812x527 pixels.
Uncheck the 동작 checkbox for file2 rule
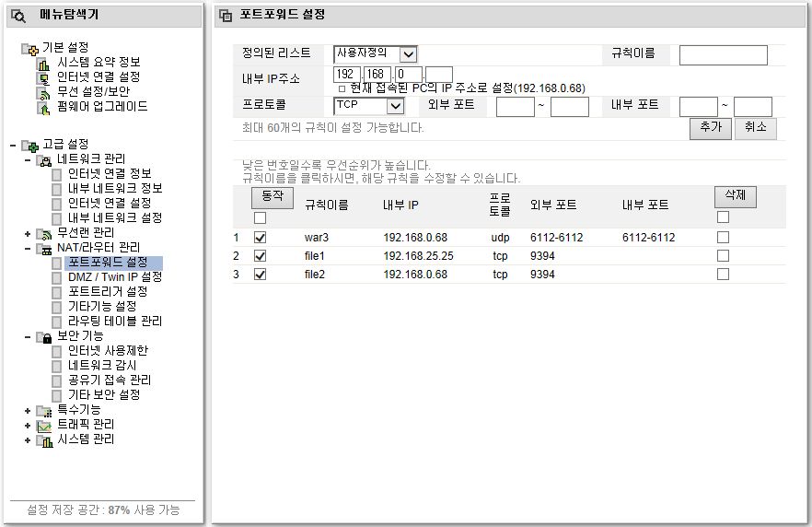tap(260, 275)
